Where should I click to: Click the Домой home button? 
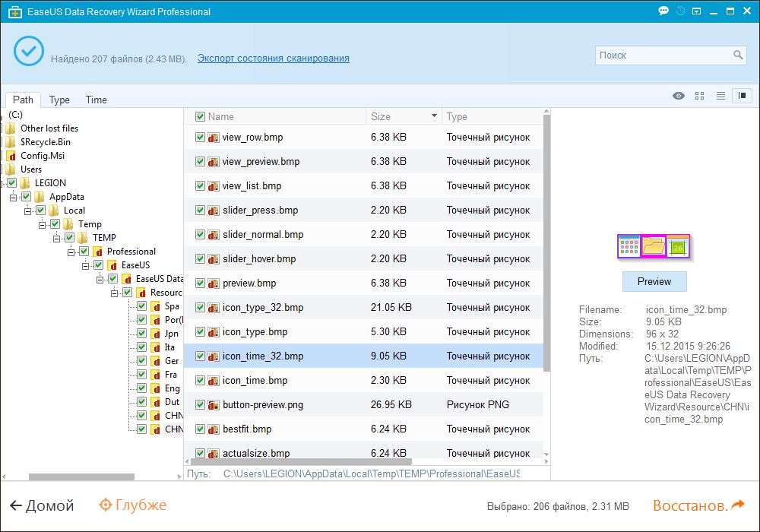42,506
